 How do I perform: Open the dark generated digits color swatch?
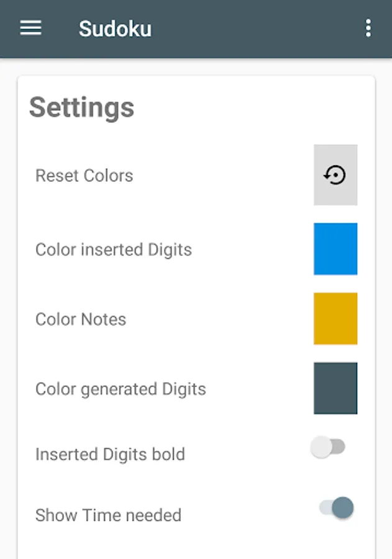(x=335, y=388)
